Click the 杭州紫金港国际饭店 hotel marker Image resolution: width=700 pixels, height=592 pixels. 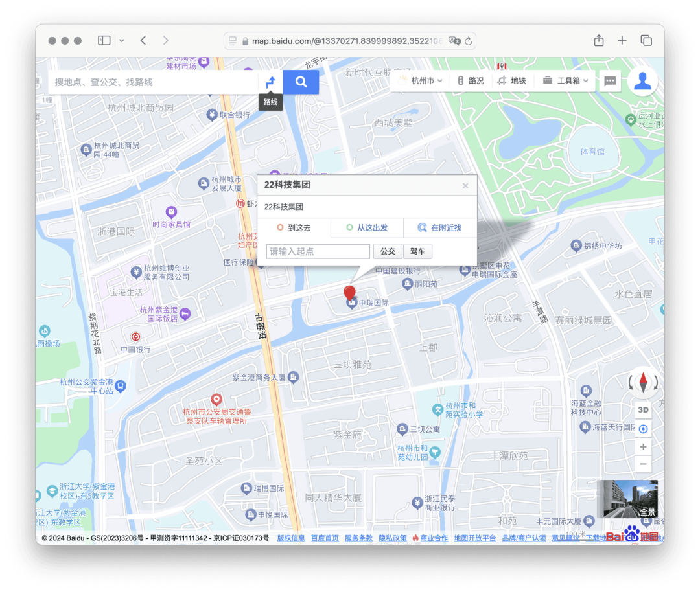pos(185,314)
